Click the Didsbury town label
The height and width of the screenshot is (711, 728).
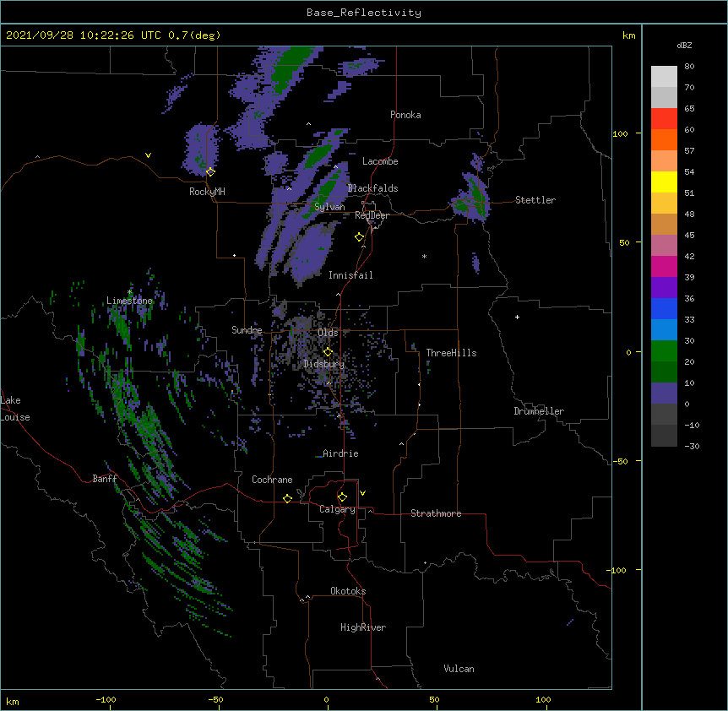click(324, 364)
